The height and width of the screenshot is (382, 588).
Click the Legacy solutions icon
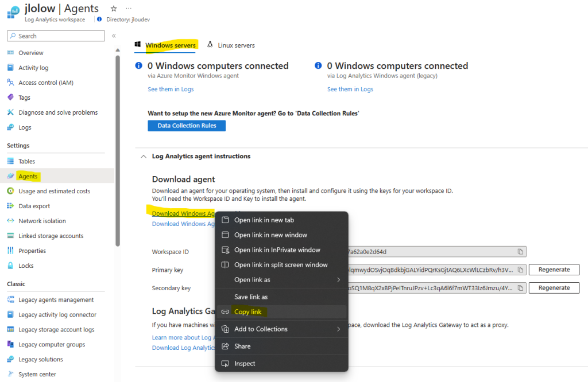coord(10,359)
